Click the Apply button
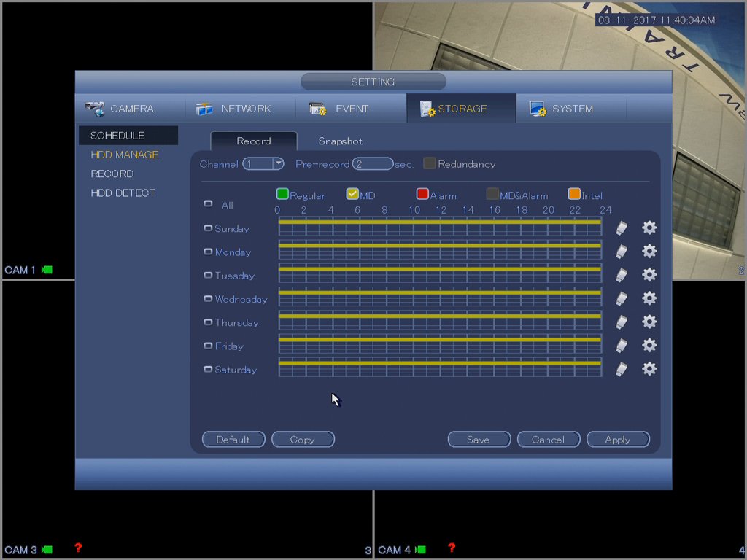The height and width of the screenshot is (560, 747). tap(617, 440)
